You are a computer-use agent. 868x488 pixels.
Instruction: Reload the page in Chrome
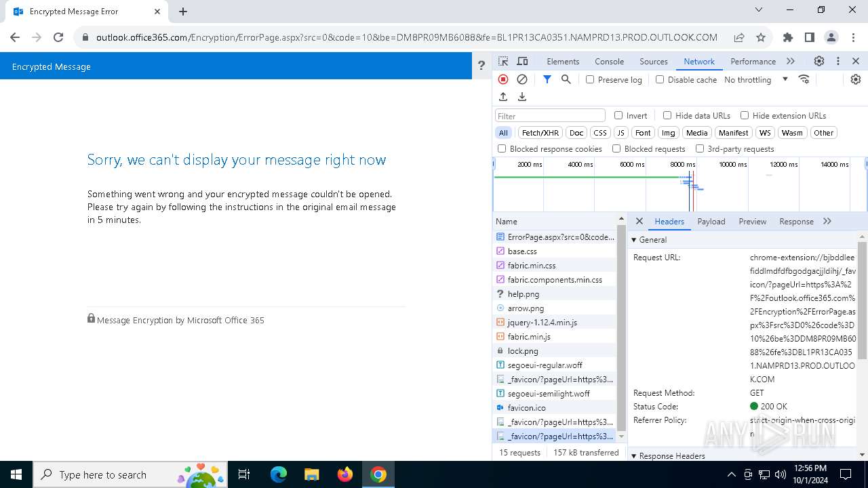point(58,37)
